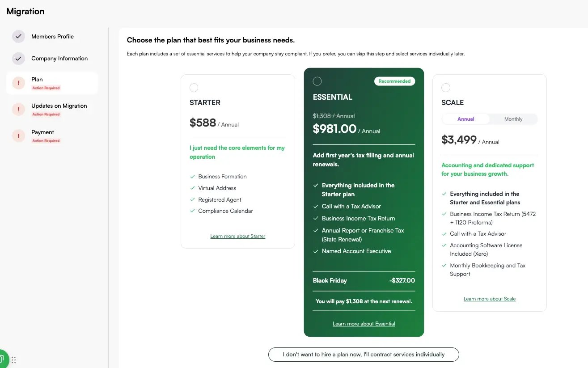
Task: Open the Learn more about Scale link
Action: pos(490,299)
